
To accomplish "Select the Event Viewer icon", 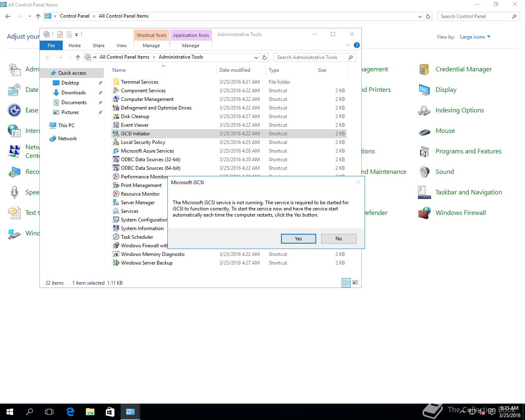I will click(x=116, y=125).
